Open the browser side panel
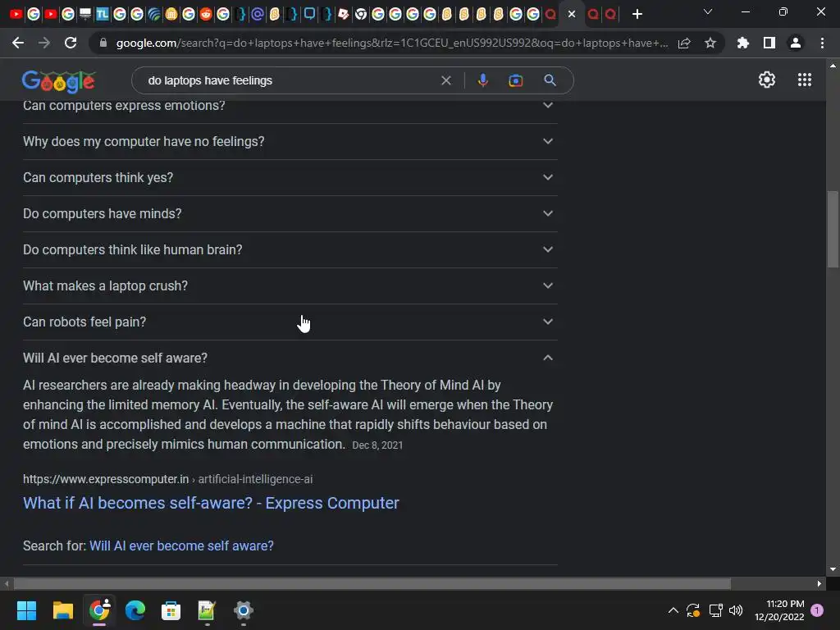Image resolution: width=840 pixels, height=630 pixels. (x=769, y=43)
